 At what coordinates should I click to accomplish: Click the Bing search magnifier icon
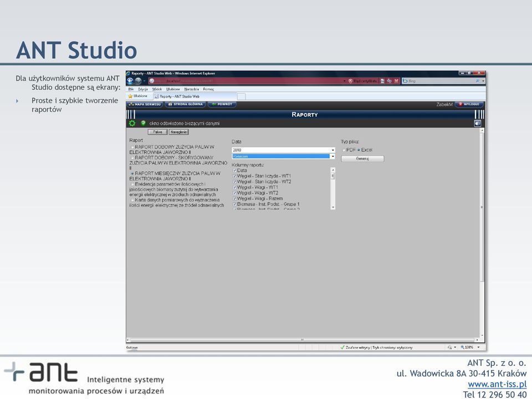[x=477, y=81]
